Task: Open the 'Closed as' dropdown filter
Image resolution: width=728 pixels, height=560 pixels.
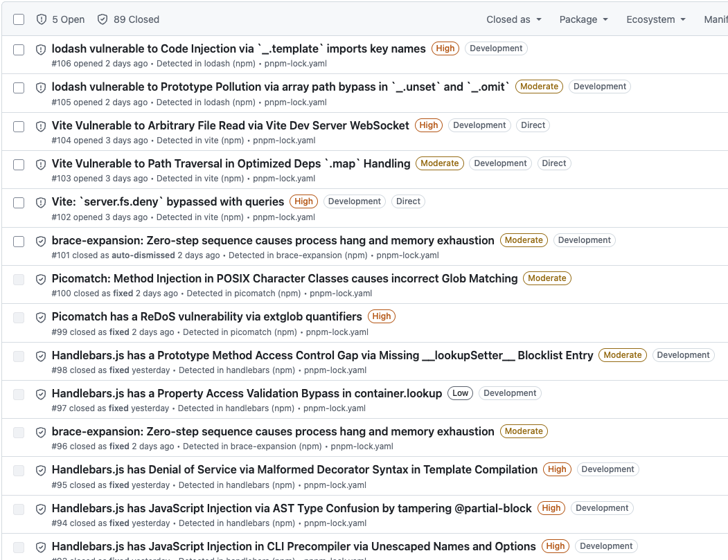Action: point(513,19)
